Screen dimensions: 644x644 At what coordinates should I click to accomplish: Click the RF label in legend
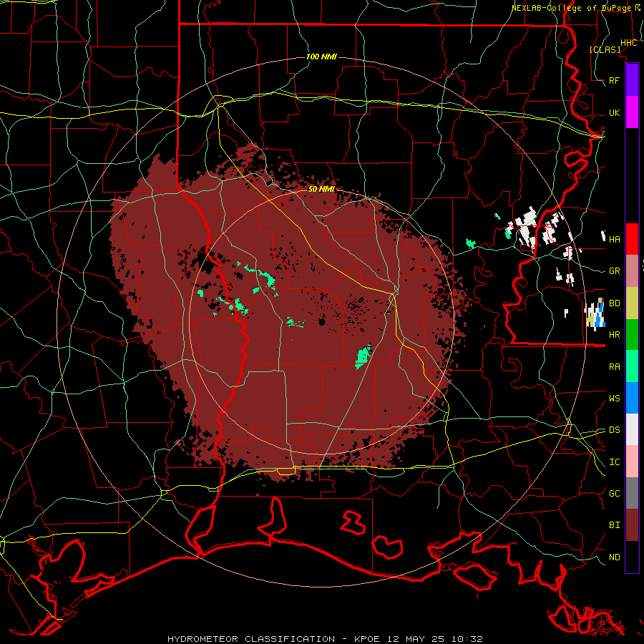pos(614,80)
